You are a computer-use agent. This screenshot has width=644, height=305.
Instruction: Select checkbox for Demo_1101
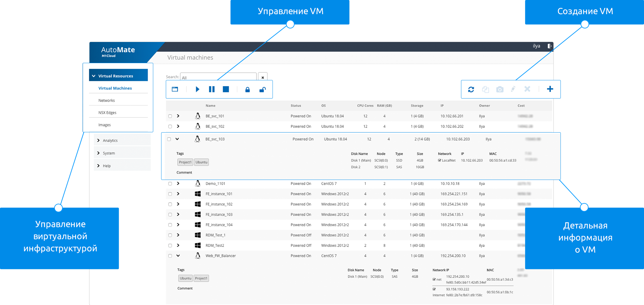(170, 184)
